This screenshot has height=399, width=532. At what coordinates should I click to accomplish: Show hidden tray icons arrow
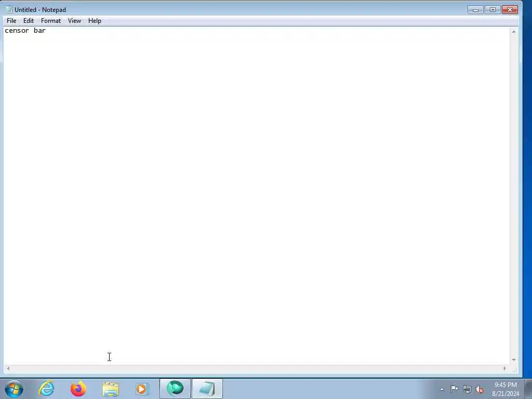pyautogui.click(x=442, y=390)
